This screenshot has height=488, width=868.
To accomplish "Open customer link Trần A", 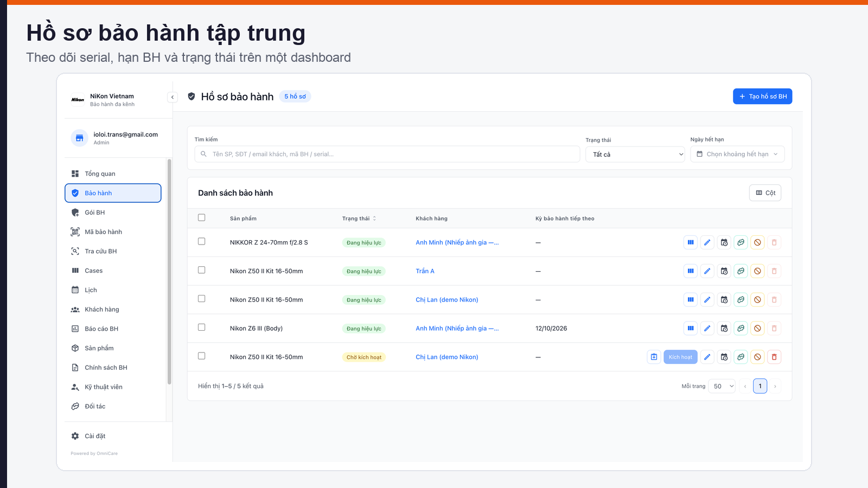I will (x=425, y=271).
